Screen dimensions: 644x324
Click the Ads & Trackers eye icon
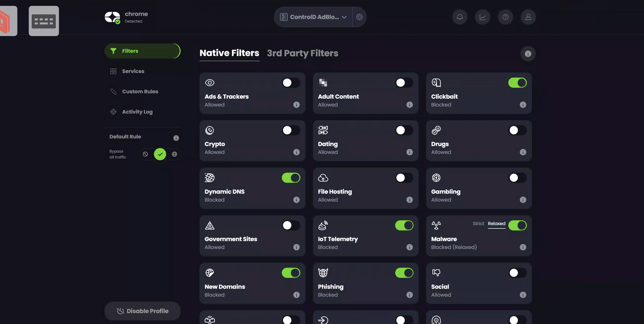210,83
